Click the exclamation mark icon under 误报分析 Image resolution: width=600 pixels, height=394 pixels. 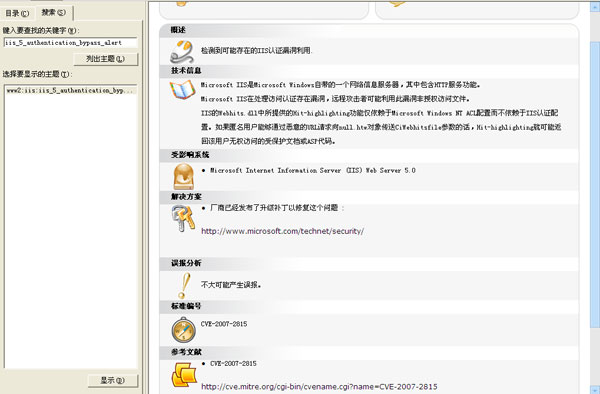coord(184,285)
